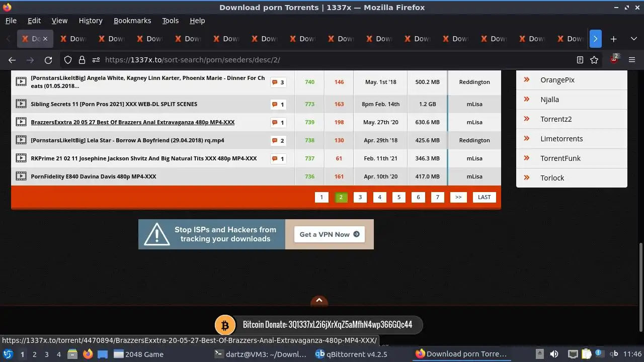Click the warning triangle in VPN banner

point(156,234)
